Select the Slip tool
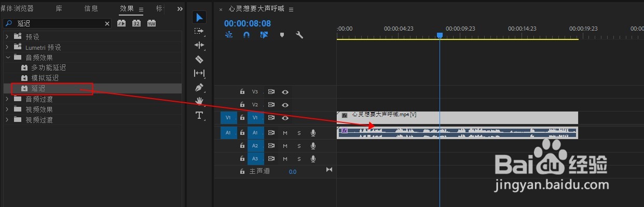The image size is (644, 207). click(x=199, y=74)
